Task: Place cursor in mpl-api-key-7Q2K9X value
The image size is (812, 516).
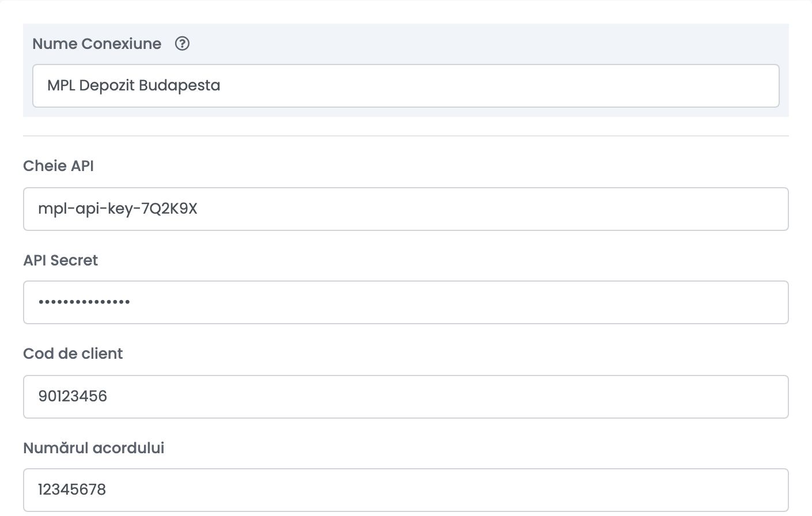Action: point(117,209)
